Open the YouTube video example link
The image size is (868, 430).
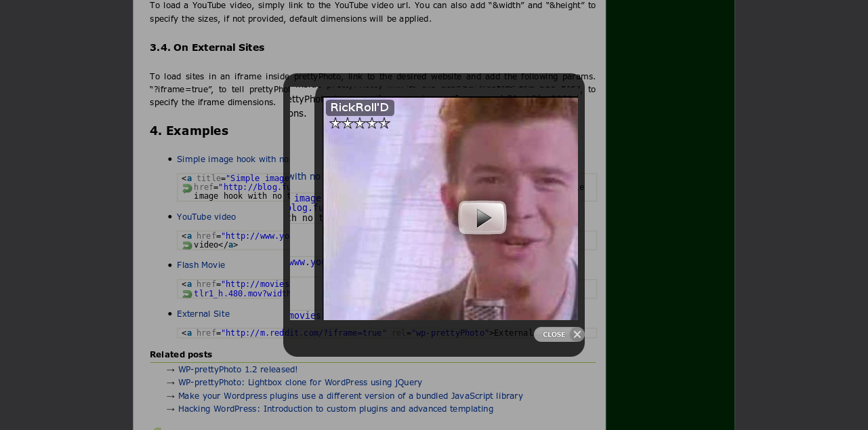206,217
